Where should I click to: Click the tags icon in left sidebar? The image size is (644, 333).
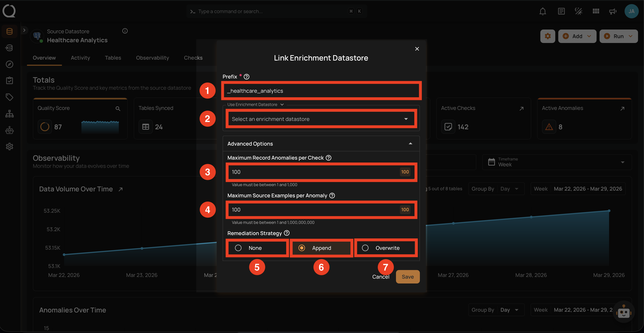[x=10, y=97]
